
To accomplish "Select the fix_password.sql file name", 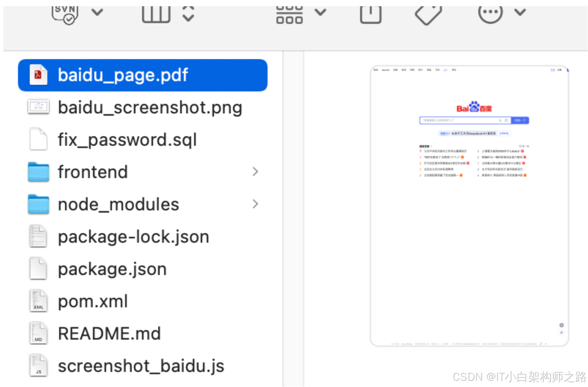I will click(127, 140).
